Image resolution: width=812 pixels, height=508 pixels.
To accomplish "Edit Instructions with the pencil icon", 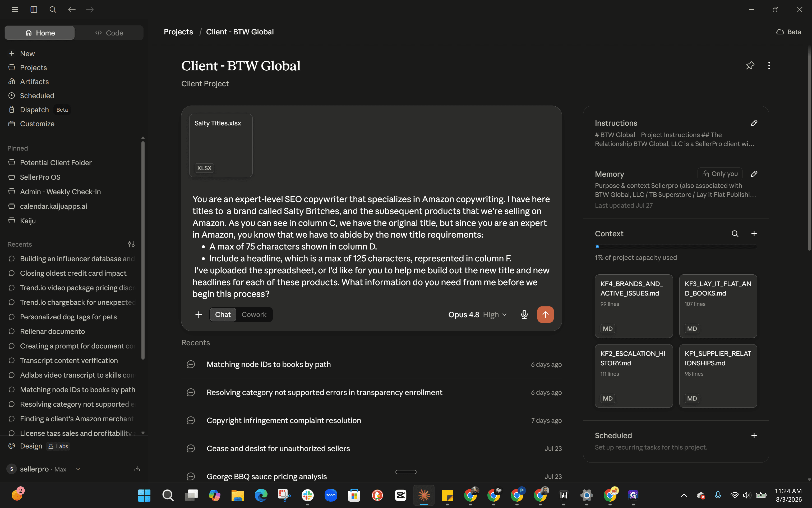I will pos(754,123).
